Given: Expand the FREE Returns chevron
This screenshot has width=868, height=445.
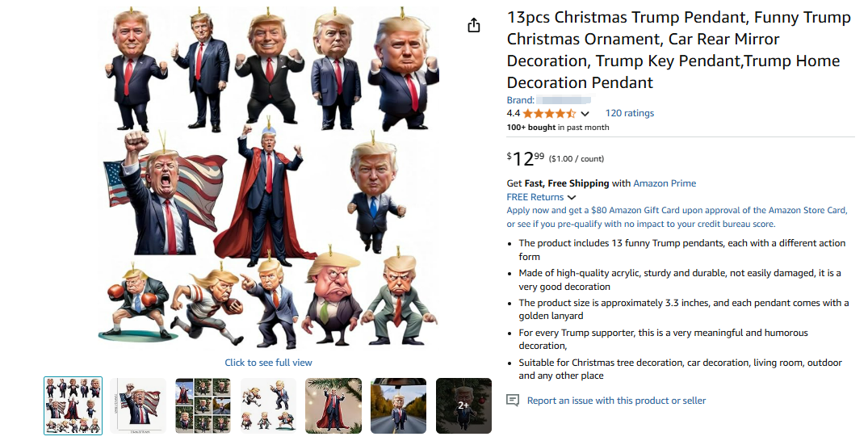Looking at the screenshot, I should coord(572,198).
